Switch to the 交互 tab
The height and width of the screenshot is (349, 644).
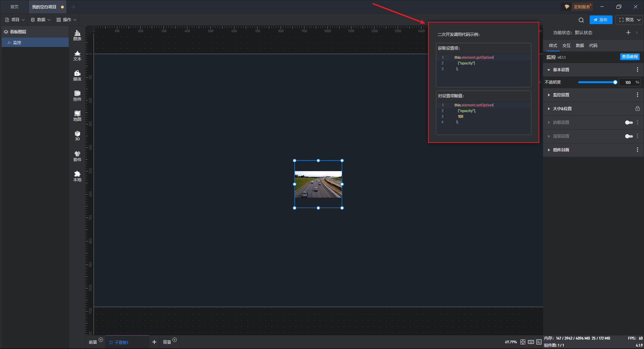click(x=566, y=46)
